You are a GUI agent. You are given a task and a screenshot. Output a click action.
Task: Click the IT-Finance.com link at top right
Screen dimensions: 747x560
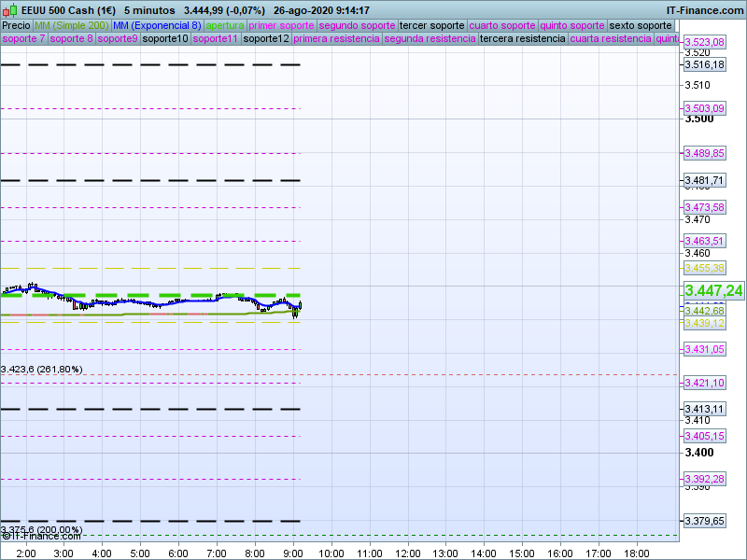(x=705, y=10)
